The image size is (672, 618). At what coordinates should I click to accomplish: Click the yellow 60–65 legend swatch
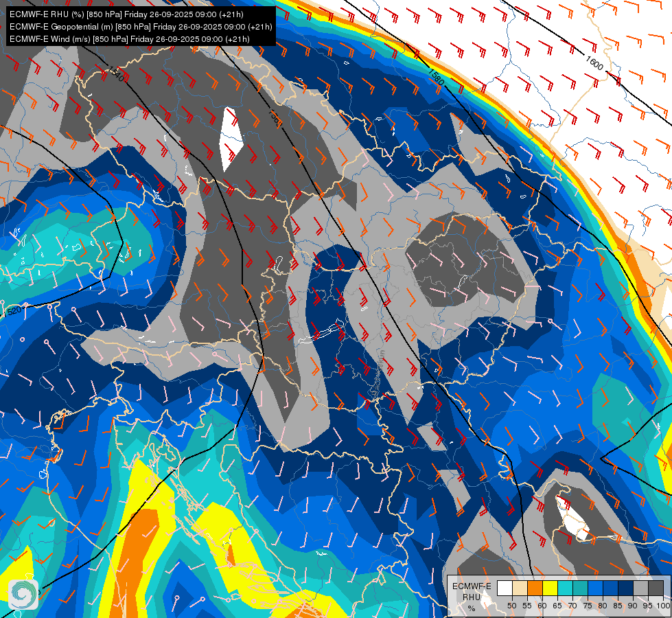[x=550, y=588]
